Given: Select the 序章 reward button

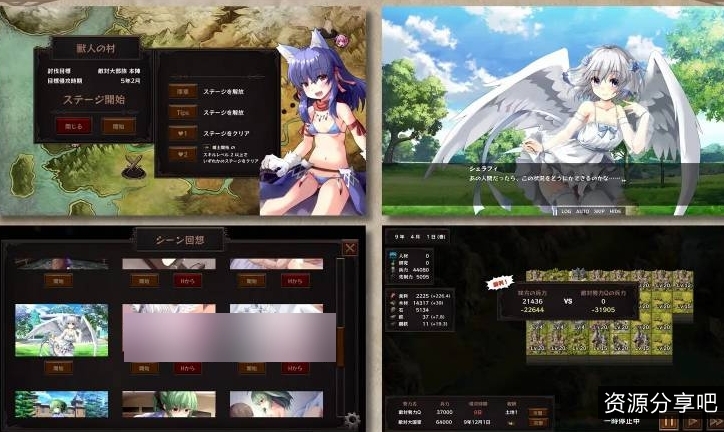Looking at the screenshot, I should coord(183,91).
